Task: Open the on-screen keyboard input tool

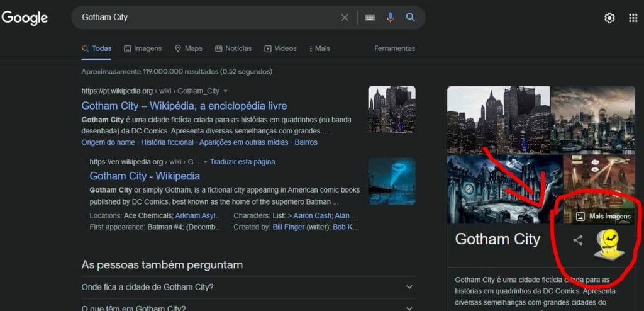Action: coord(370,18)
